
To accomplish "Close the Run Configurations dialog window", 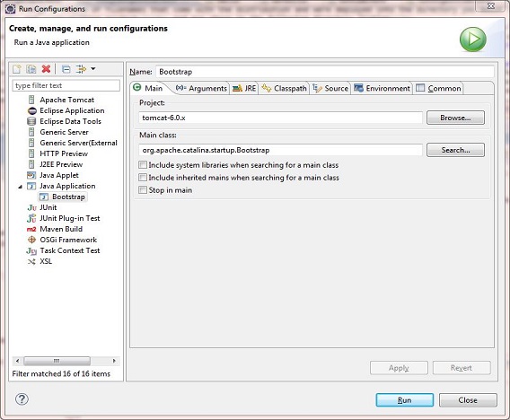I will pyautogui.click(x=491, y=6).
